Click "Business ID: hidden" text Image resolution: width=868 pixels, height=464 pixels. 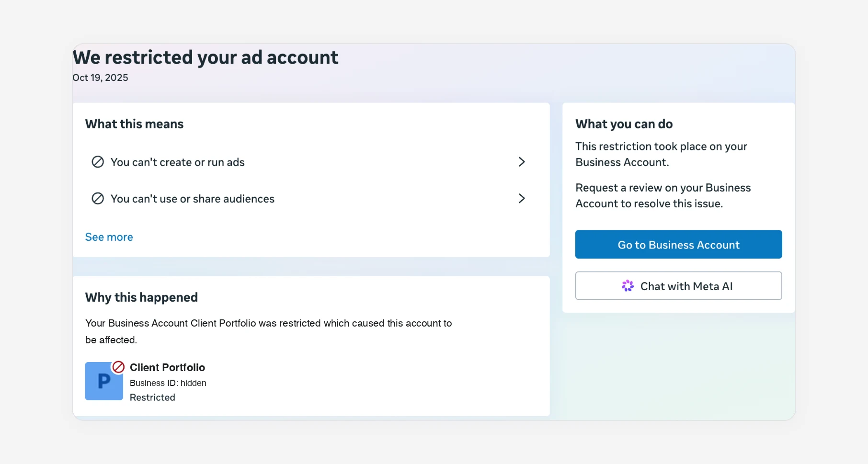168,383
